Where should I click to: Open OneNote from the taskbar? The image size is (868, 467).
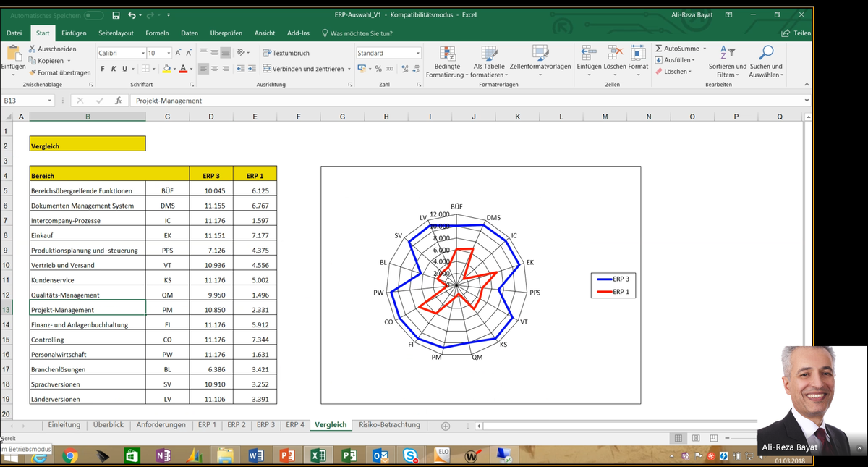(163, 456)
